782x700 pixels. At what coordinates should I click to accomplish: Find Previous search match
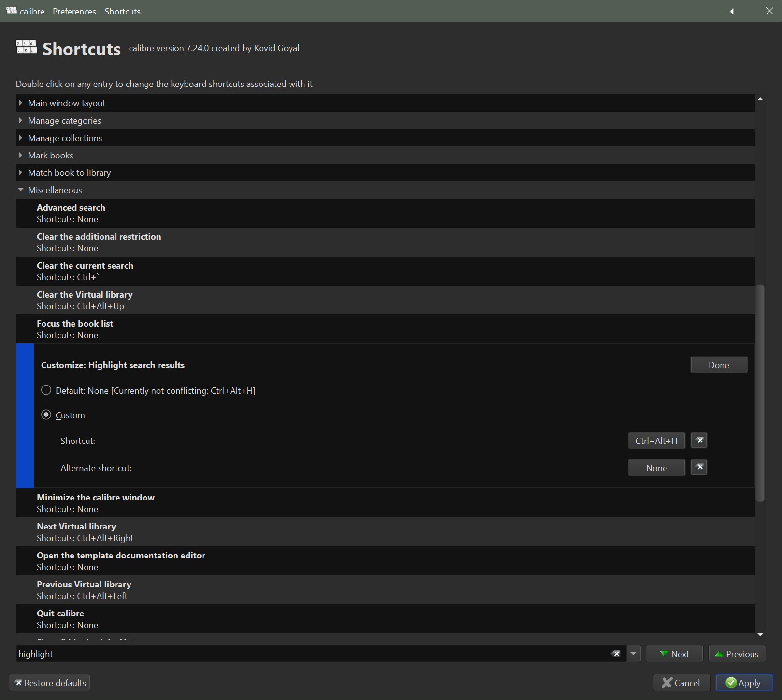(737, 654)
